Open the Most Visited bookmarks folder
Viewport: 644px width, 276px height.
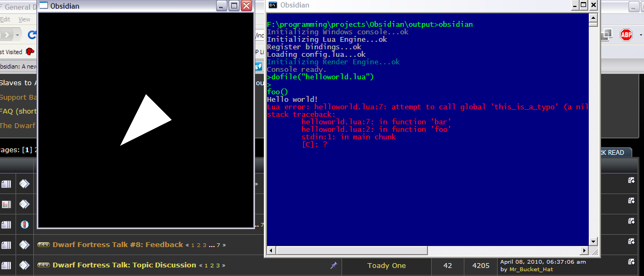point(11,52)
